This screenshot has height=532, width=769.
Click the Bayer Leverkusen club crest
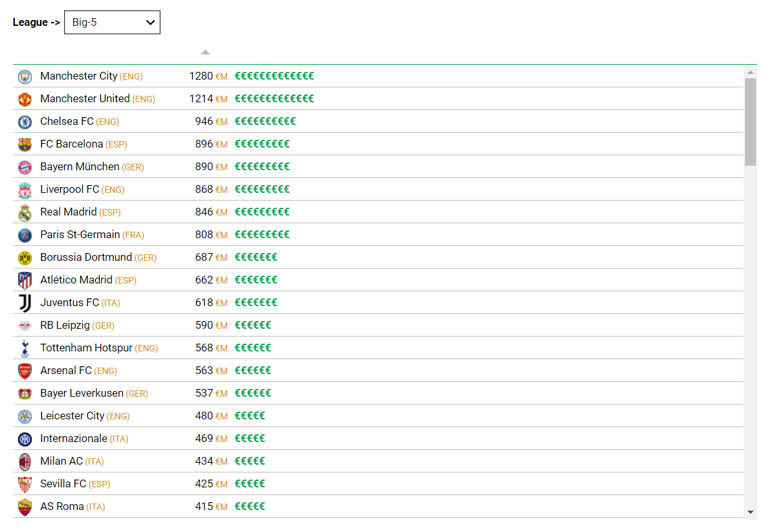[x=25, y=393]
